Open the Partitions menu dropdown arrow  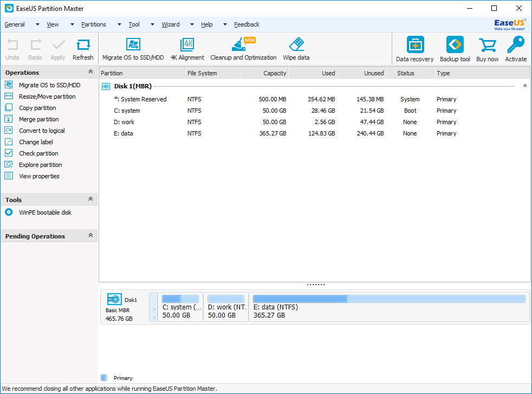coord(119,24)
